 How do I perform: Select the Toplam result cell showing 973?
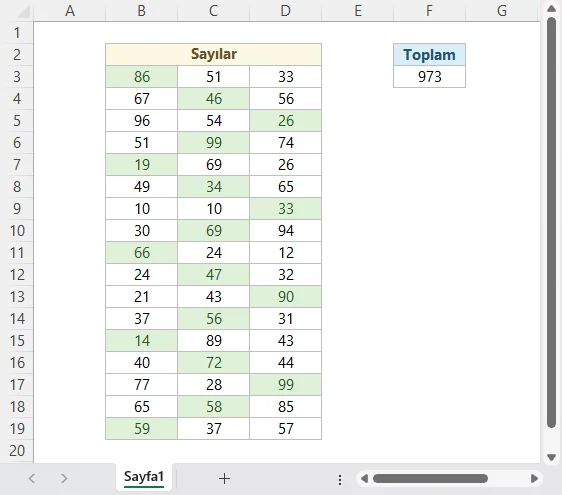pos(429,76)
